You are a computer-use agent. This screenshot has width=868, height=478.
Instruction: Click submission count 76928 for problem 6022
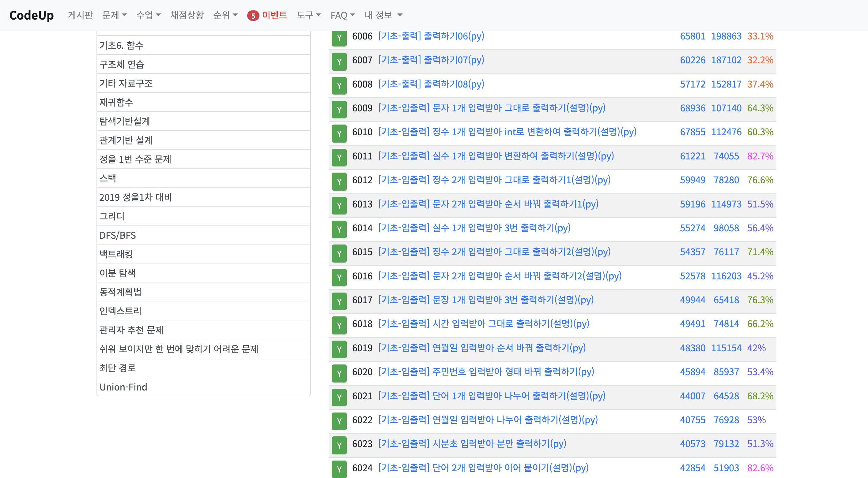726,420
